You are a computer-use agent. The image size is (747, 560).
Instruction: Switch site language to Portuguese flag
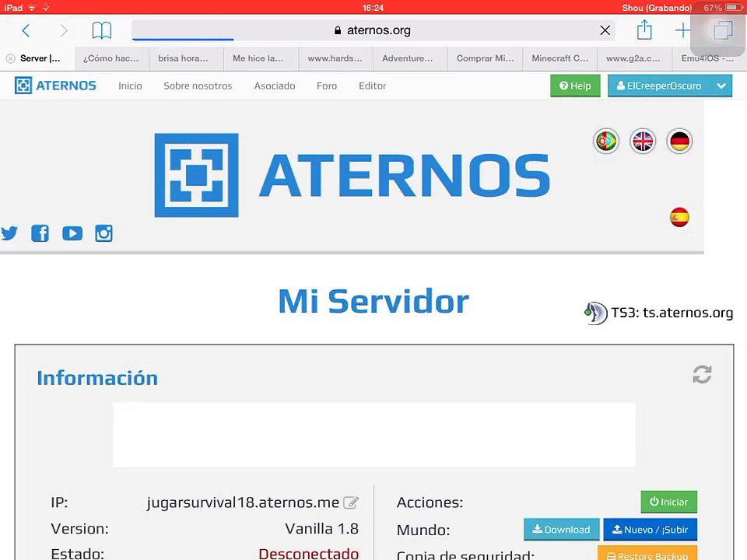click(x=606, y=141)
